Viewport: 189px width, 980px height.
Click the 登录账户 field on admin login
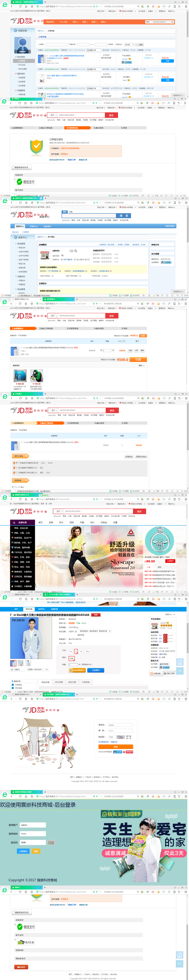(x=33, y=825)
